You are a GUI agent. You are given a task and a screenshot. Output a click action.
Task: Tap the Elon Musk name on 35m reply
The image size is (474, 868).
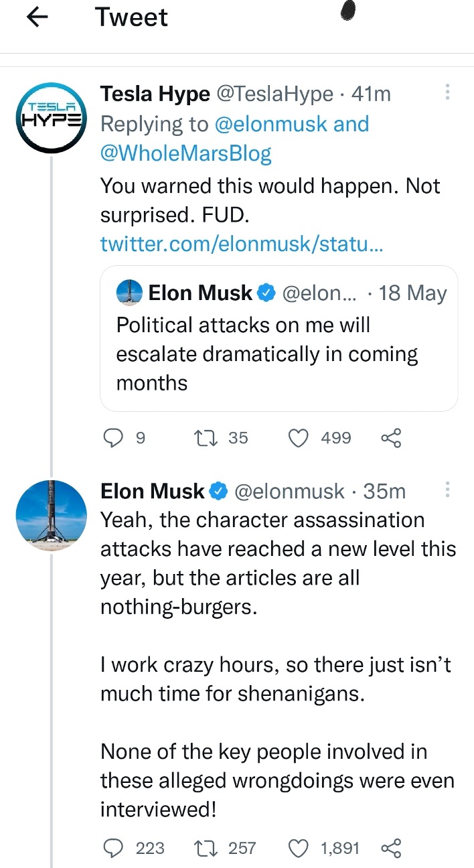click(x=153, y=492)
